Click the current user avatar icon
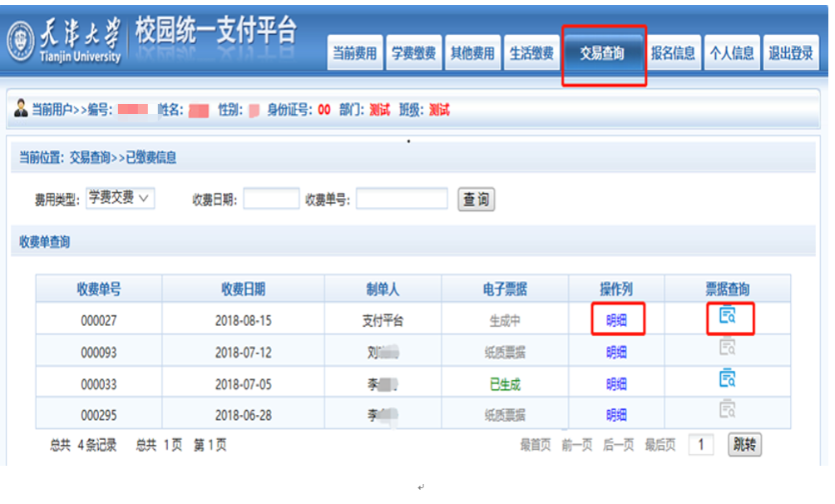This screenshot has height=504, width=835. [x=21, y=109]
